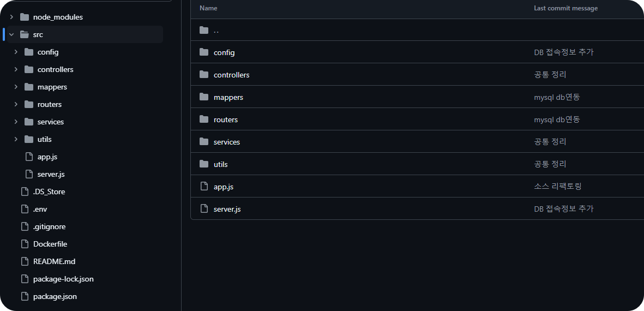Click the .env file icon in tree
This screenshot has width=644, height=311.
click(25, 209)
